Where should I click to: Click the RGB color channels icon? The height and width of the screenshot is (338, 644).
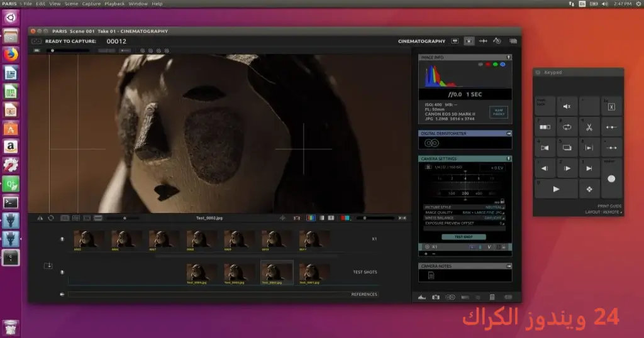pos(311,218)
